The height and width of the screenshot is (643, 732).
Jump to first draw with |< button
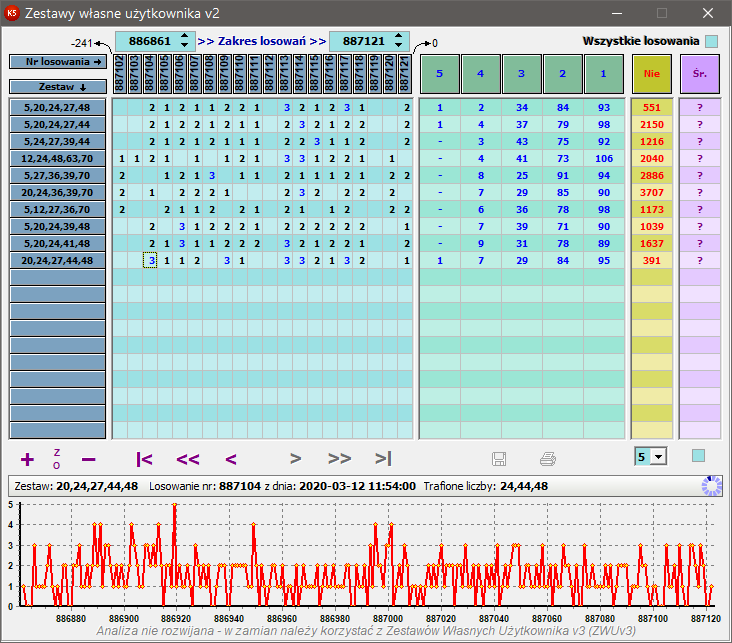click(144, 459)
